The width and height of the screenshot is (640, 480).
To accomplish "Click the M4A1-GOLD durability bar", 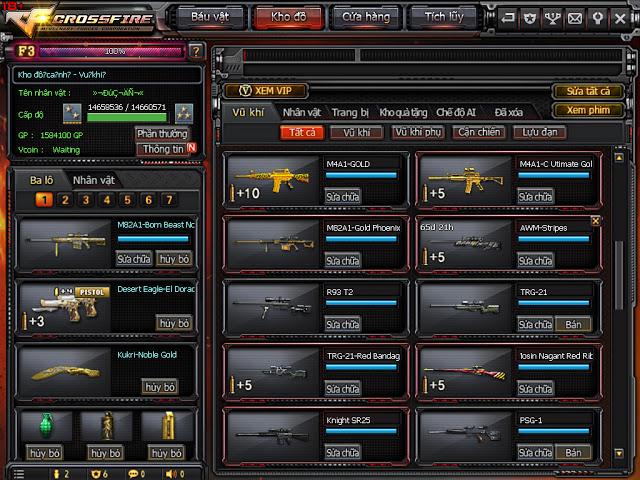I will (361, 175).
